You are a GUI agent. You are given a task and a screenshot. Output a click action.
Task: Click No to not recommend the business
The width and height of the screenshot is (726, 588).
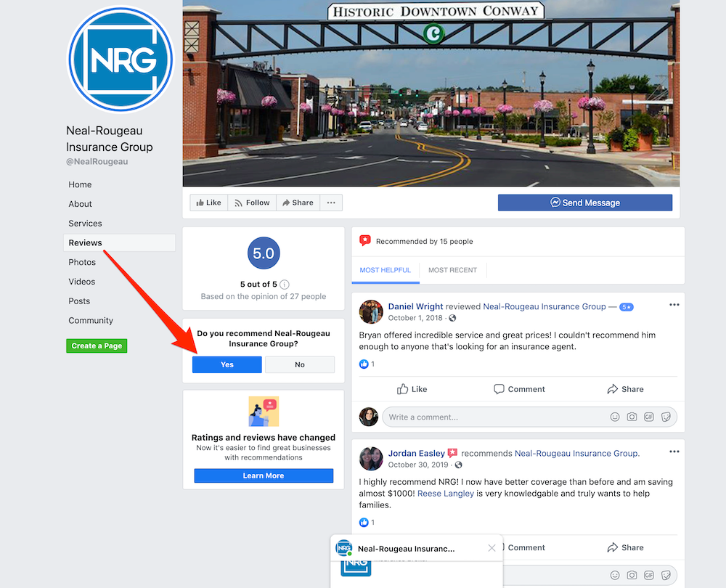coord(300,365)
